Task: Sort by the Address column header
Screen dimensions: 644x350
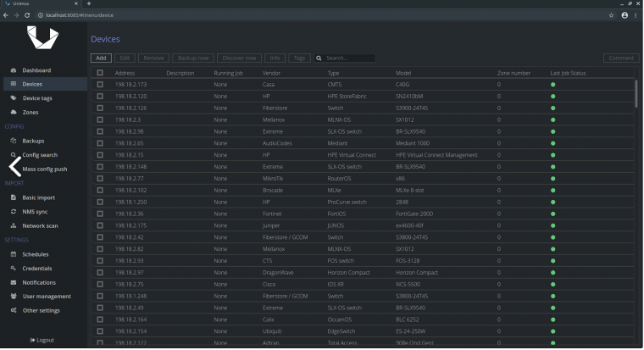Action: [125, 73]
